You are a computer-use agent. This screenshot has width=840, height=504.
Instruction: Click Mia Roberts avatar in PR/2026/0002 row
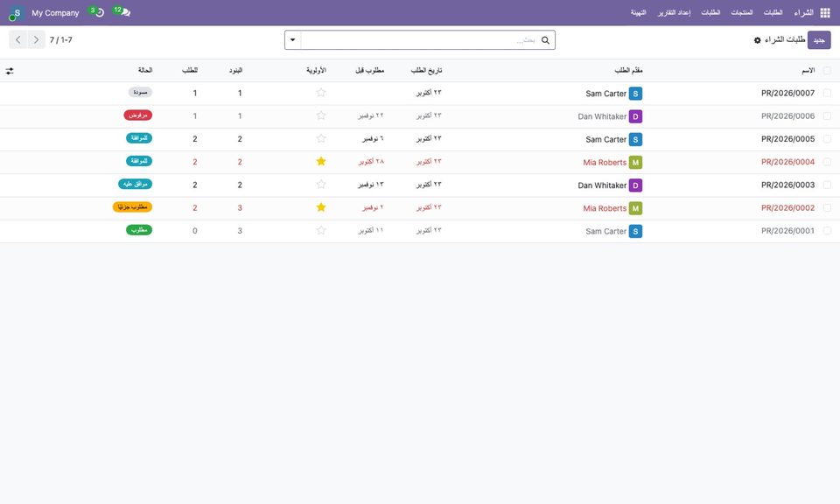(x=635, y=208)
